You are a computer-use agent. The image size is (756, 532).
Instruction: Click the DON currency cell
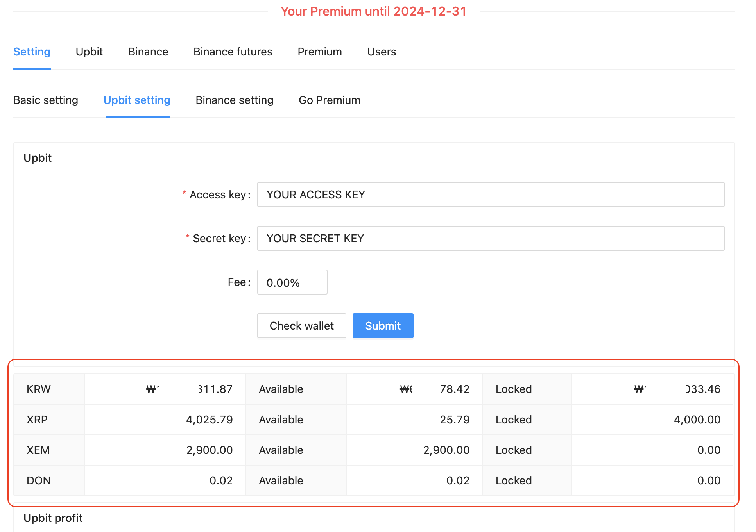[38, 480]
